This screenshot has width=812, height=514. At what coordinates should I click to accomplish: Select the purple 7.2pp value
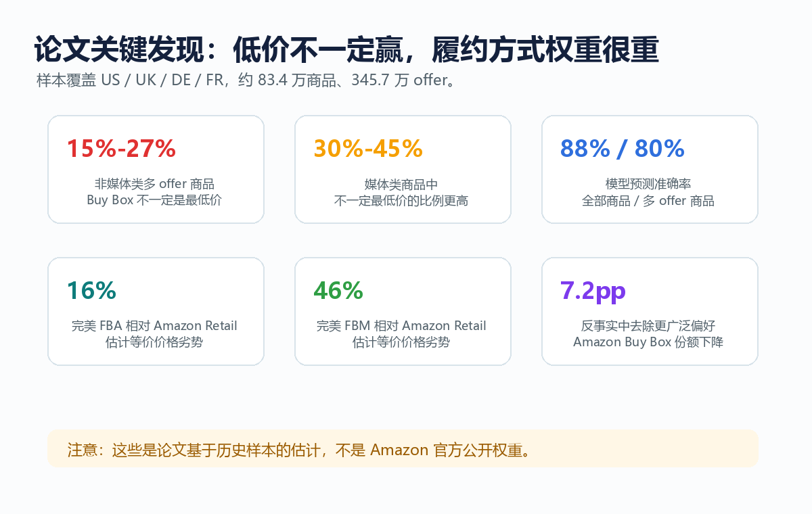pyautogui.click(x=593, y=291)
